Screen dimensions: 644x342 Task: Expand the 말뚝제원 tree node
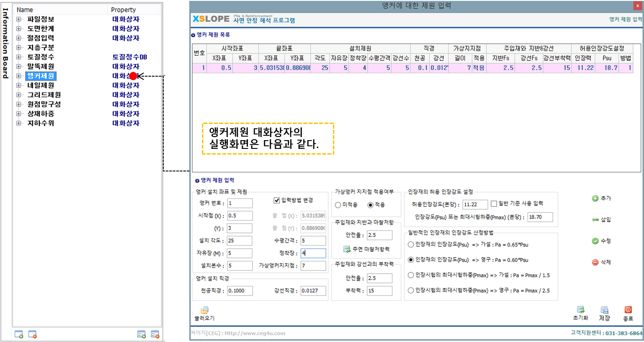[x=19, y=67]
